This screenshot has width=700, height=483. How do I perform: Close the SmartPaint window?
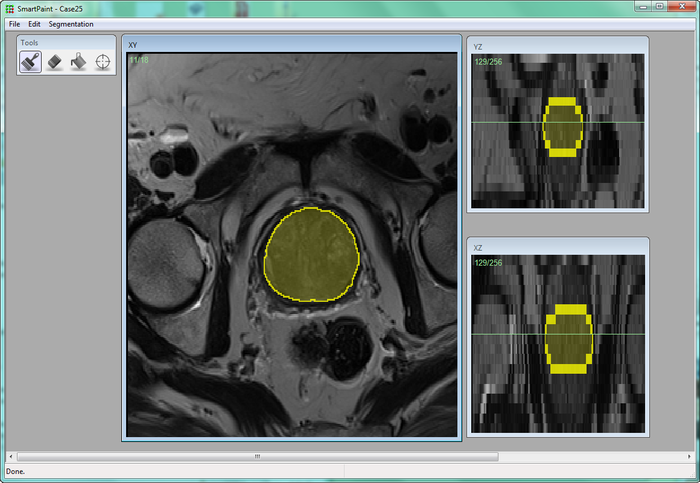tap(682, 6)
